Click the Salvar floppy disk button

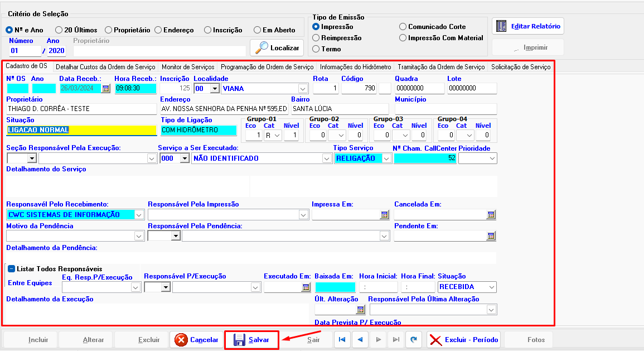[251, 340]
